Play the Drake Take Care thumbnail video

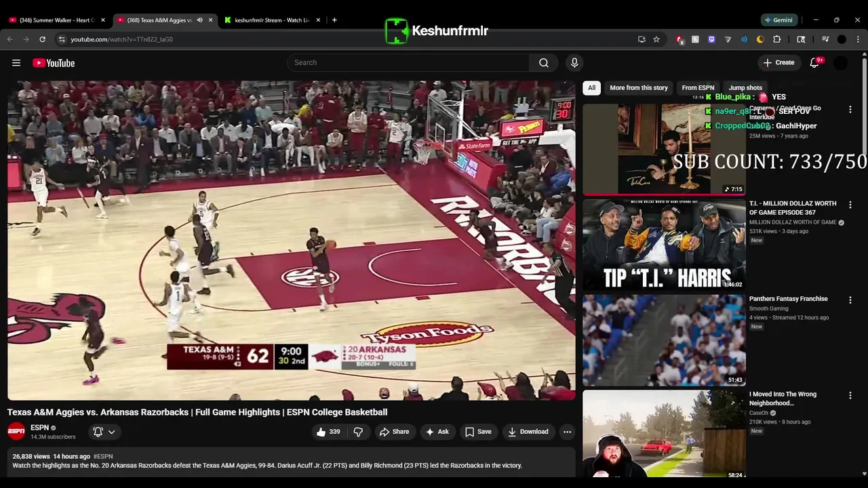664,150
